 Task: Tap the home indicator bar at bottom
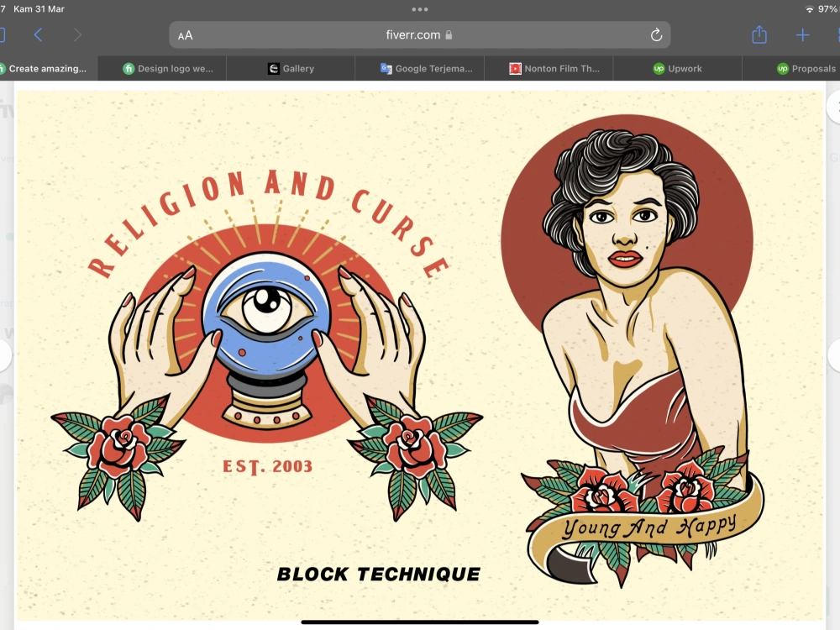[x=419, y=622]
